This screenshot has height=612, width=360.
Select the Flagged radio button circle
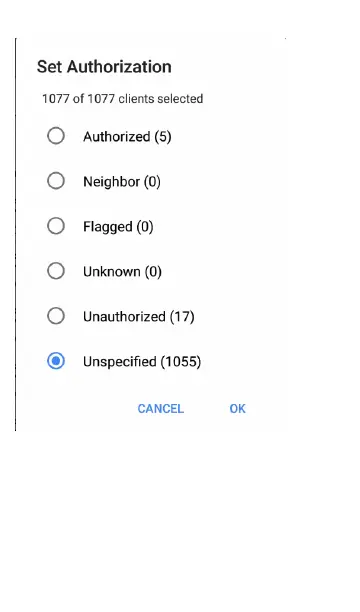[56, 226]
